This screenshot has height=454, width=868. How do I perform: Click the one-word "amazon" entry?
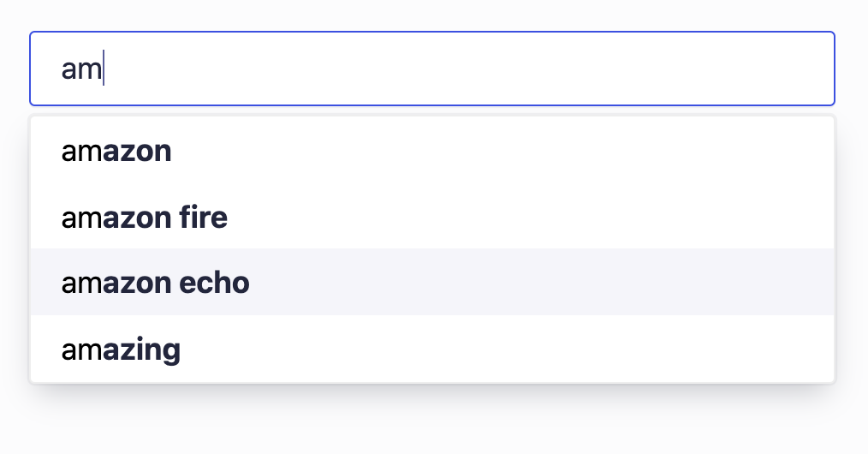click(x=116, y=151)
